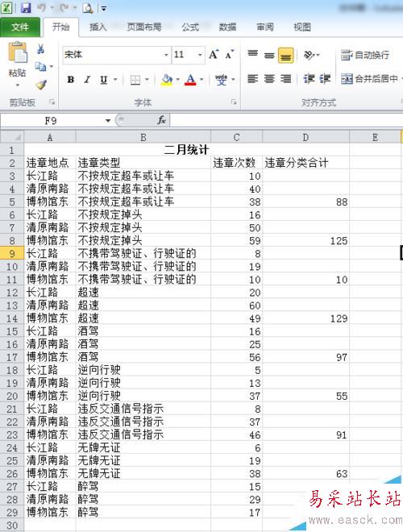The width and height of the screenshot is (403, 532).
Task: Toggle Align Text Left
Action: click(x=253, y=79)
